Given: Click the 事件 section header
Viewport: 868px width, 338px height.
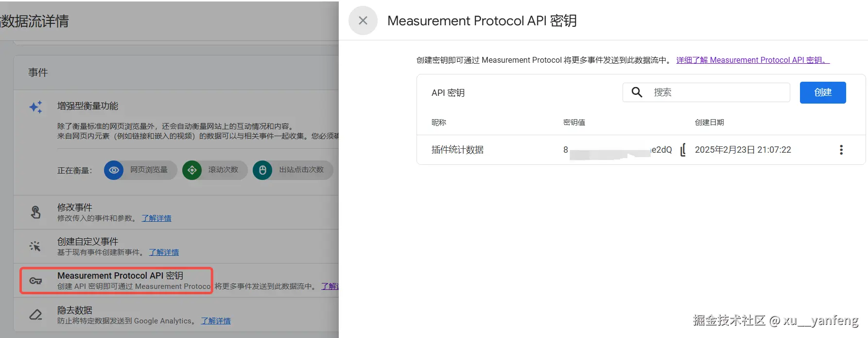Looking at the screenshot, I should click(x=38, y=72).
